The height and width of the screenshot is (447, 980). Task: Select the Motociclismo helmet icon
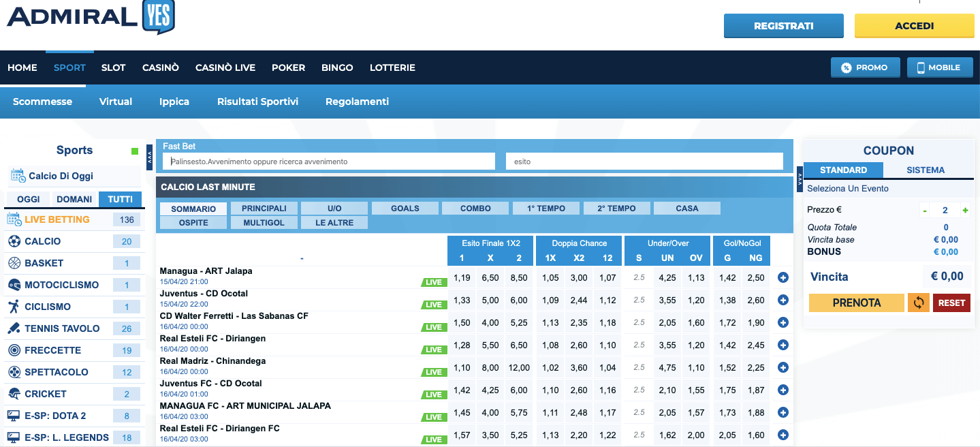pyautogui.click(x=14, y=285)
